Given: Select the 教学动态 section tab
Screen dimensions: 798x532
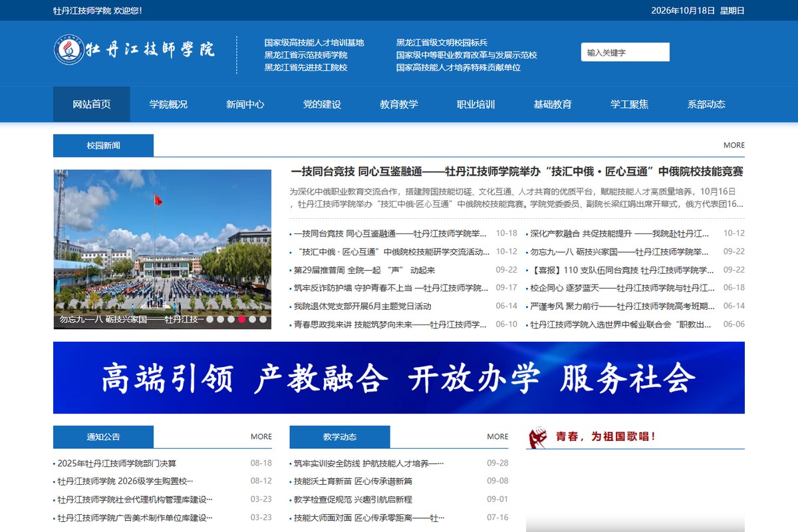Looking at the screenshot, I should coord(340,437).
